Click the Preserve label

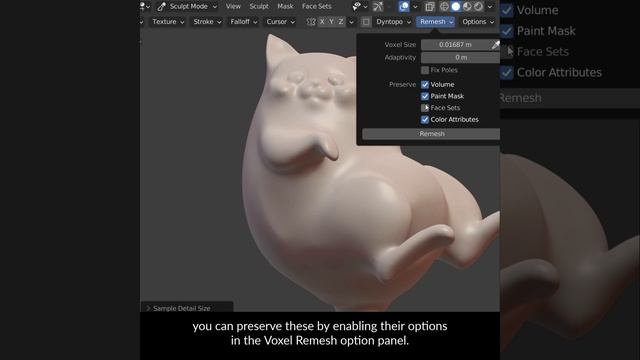(402, 84)
